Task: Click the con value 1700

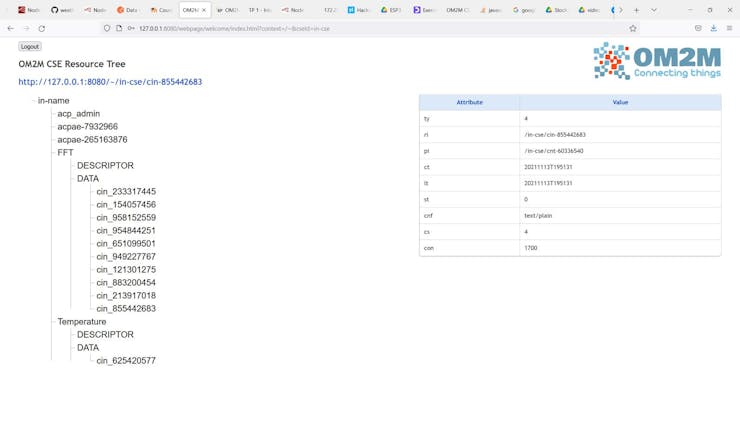Action: [x=530, y=248]
